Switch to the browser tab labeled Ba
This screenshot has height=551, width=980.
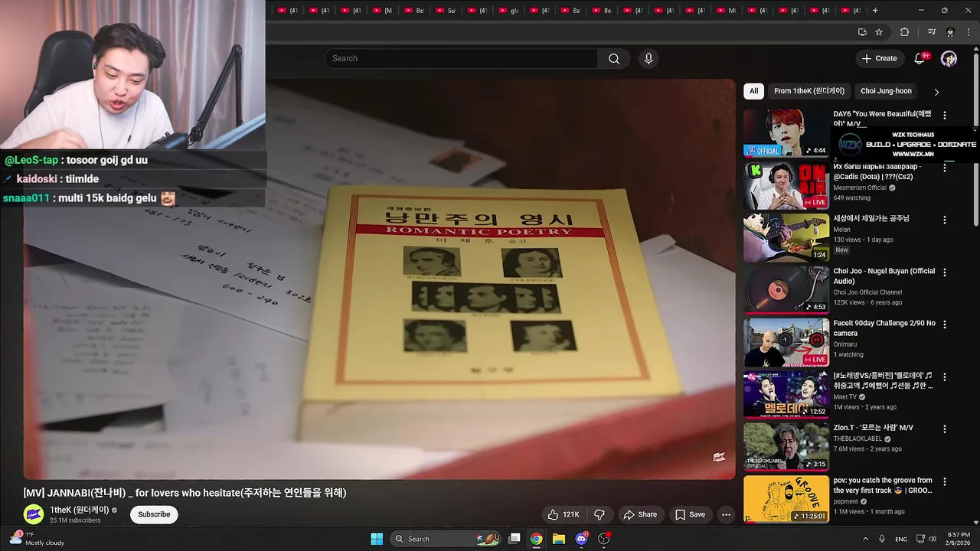tap(570, 11)
